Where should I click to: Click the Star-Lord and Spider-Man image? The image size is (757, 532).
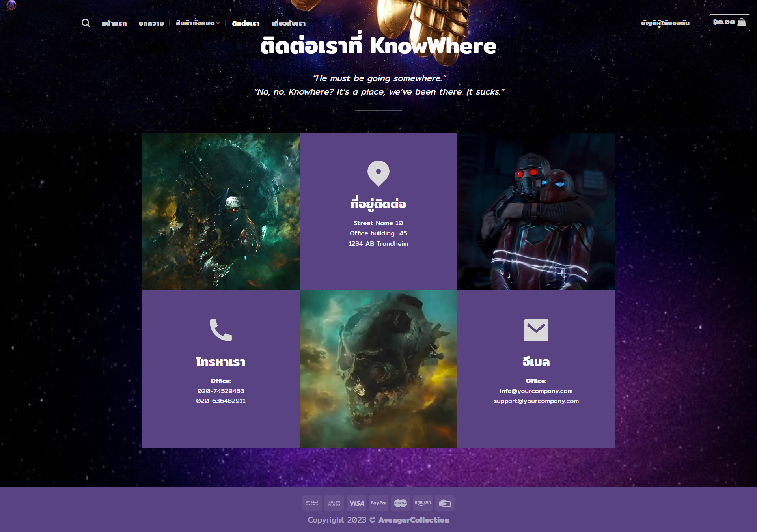(536, 211)
